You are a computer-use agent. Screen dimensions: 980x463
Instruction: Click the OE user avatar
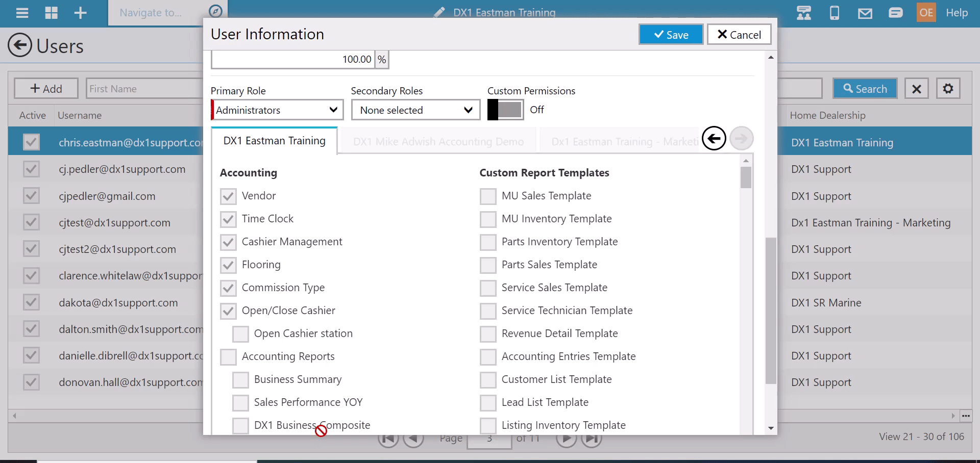point(926,13)
